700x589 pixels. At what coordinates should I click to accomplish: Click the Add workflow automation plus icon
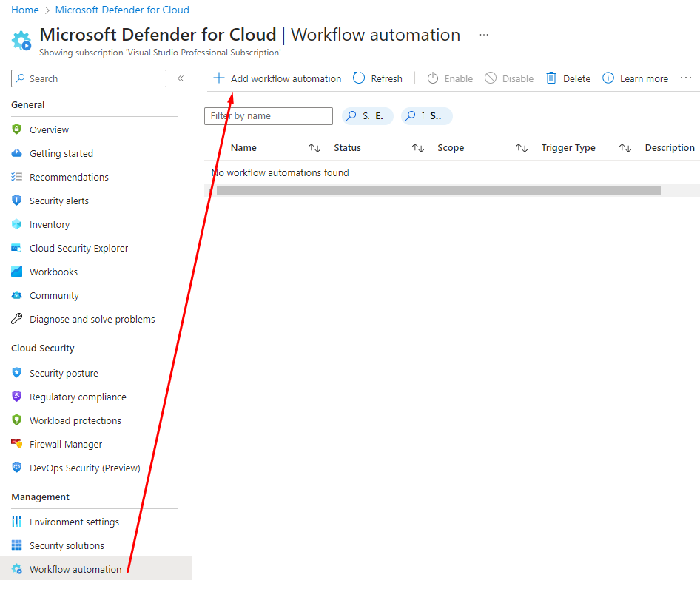click(218, 78)
